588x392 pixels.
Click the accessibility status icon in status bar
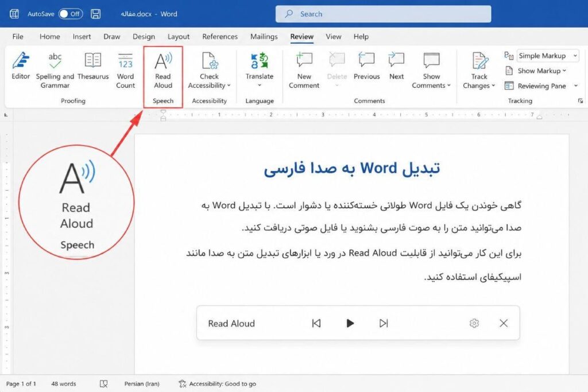coord(182,384)
